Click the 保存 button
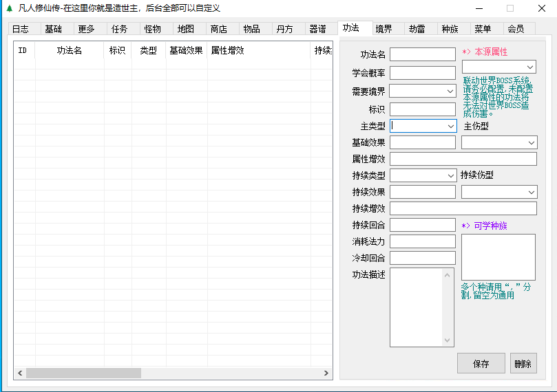This screenshot has width=557, height=392. (481, 363)
